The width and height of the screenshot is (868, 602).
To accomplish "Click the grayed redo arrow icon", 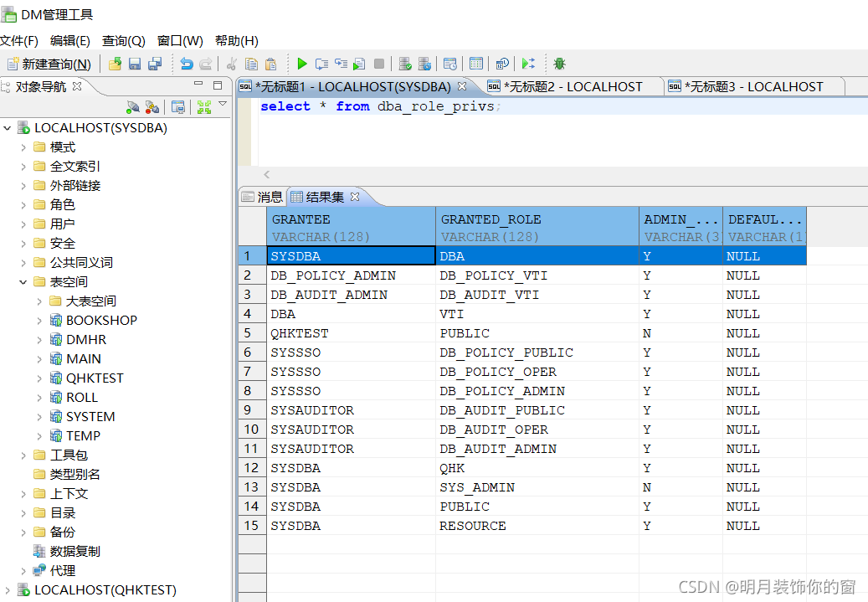I will [x=205, y=64].
